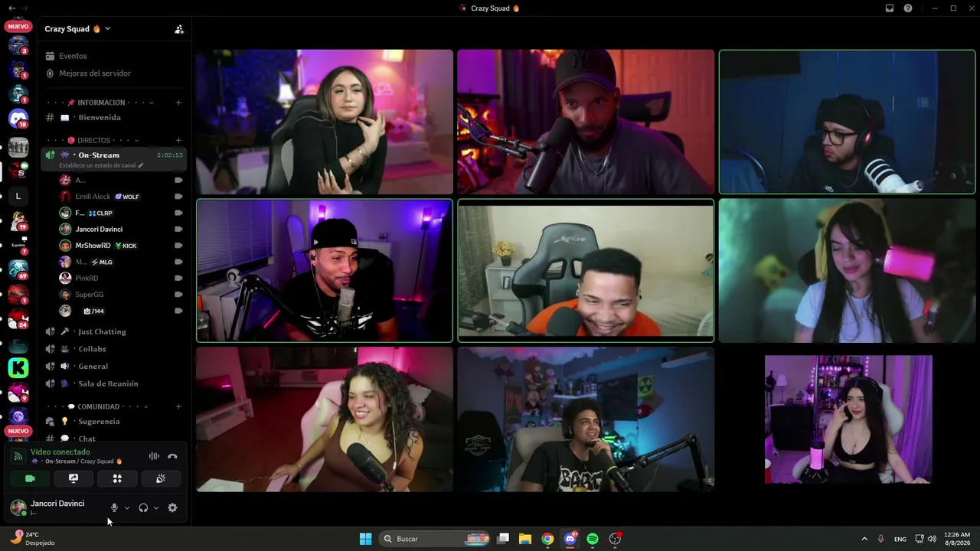This screenshot has width=980, height=551.
Task: Click camera icon beside Emill Aleck
Action: pos(178,197)
